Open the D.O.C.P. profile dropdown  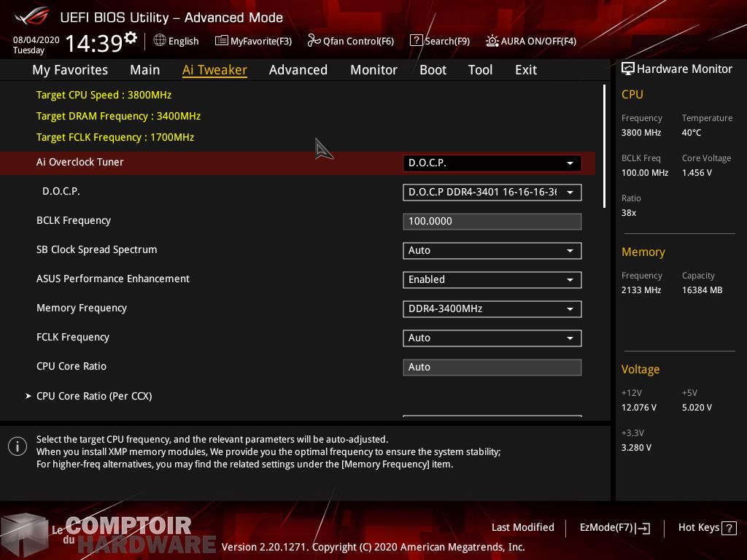492,192
